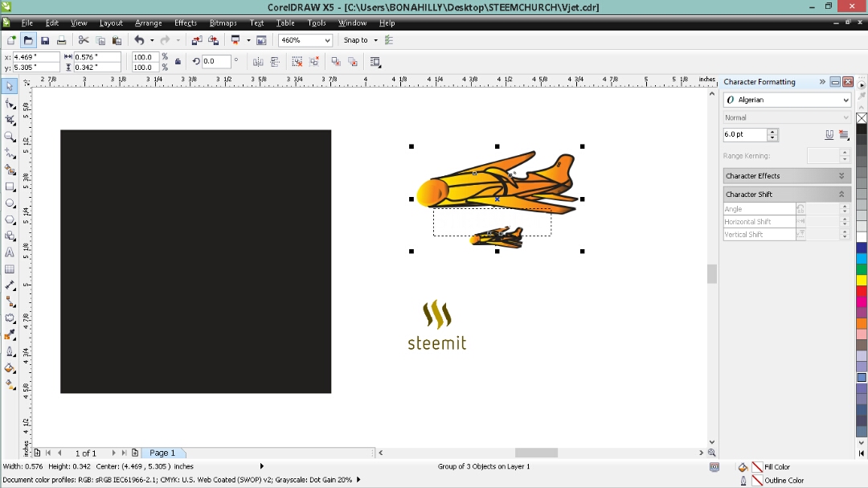Click the Ungroup icon in property bar

297,62
